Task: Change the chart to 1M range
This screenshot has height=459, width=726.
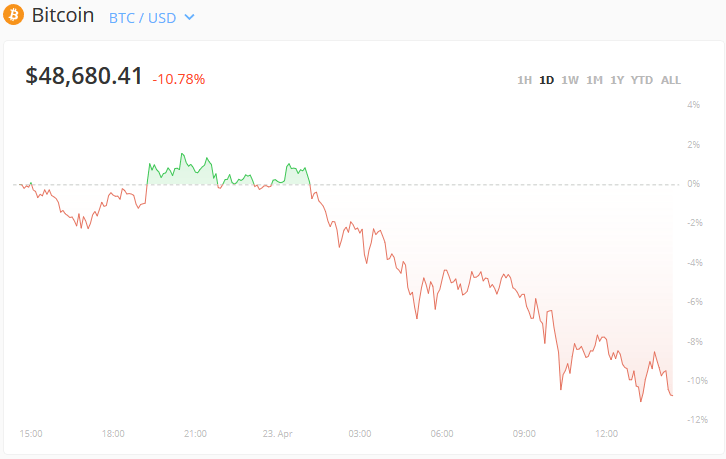Action: 594,80
